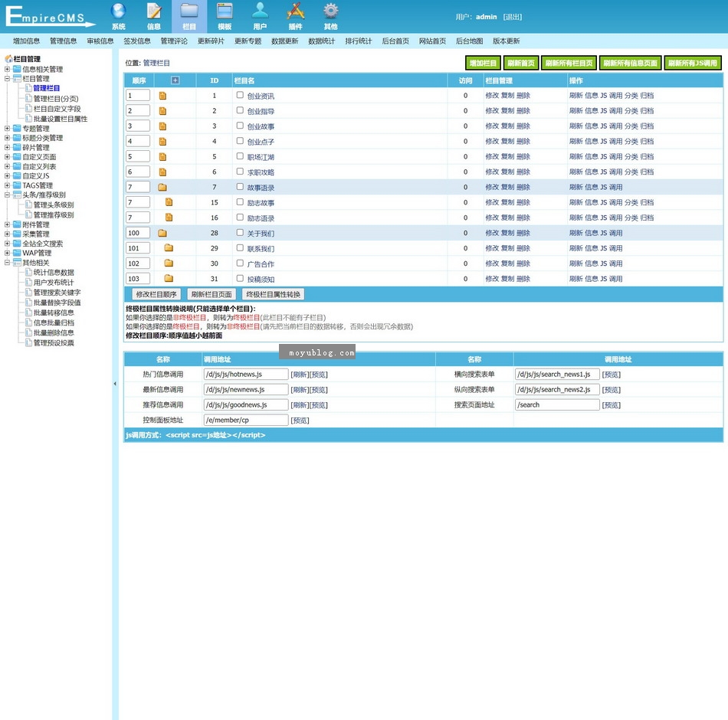
Task: Check the 故事语录 checkbox
Action: point(240,187)
